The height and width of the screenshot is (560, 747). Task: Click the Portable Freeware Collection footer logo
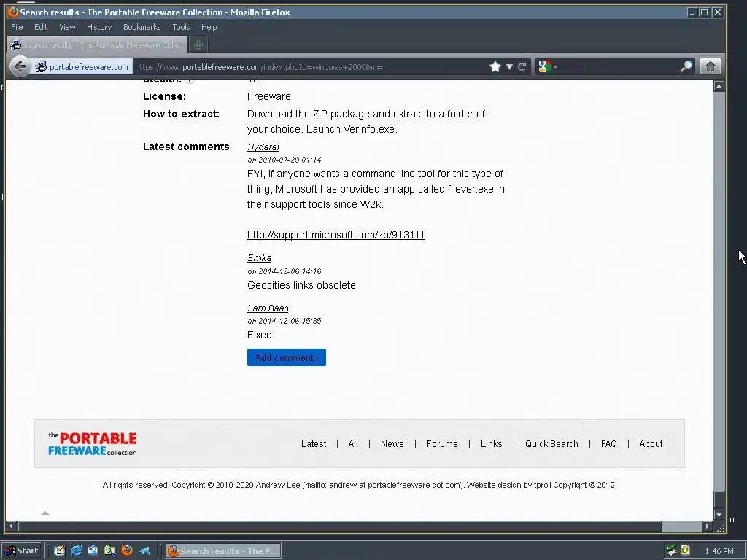coord(93,444)
